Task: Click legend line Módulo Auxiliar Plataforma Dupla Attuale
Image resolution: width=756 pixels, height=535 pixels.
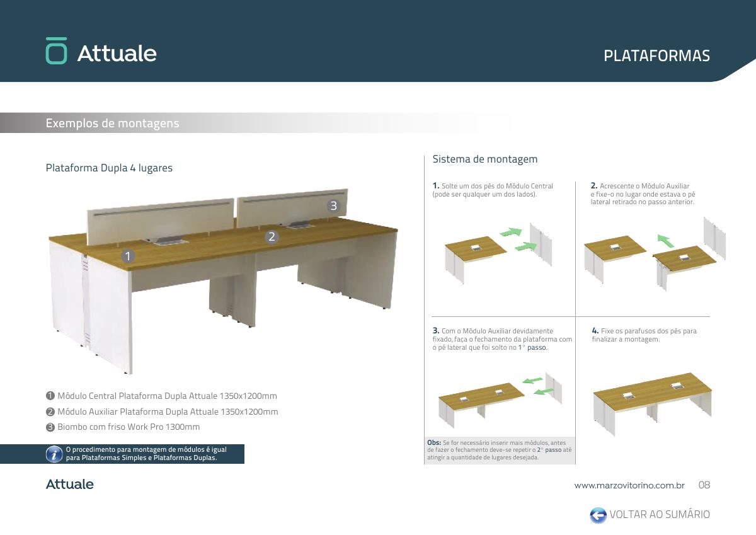Action: click(162, 411)
